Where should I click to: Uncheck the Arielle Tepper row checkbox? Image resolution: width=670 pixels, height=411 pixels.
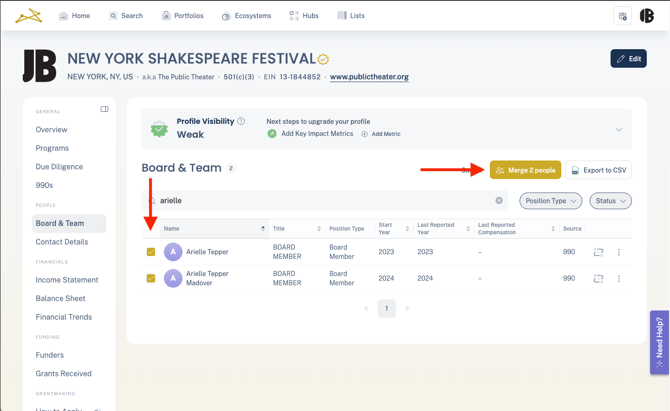coord(151,252)
